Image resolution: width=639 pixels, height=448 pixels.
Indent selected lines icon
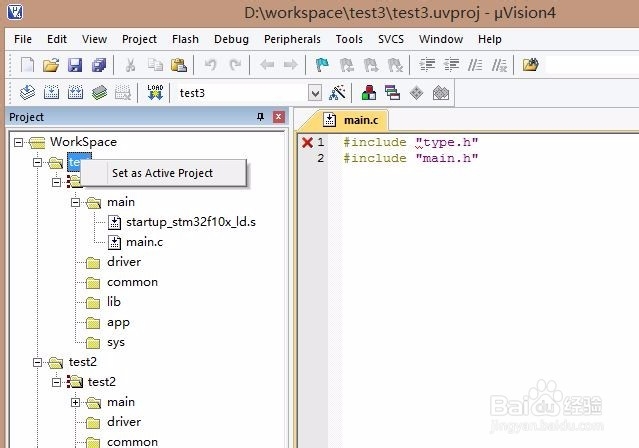[x=427, y=64]
